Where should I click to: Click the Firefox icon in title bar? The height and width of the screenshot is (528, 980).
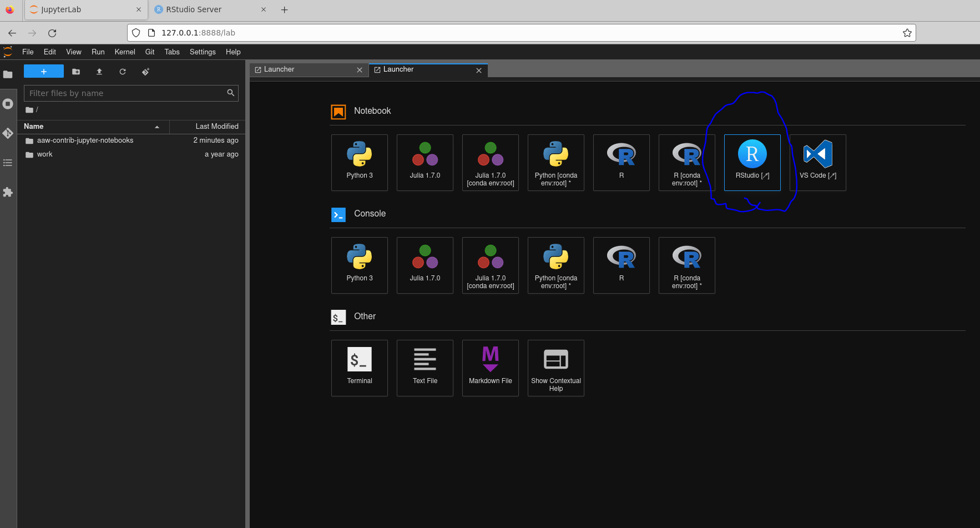[x=9, y=9]
